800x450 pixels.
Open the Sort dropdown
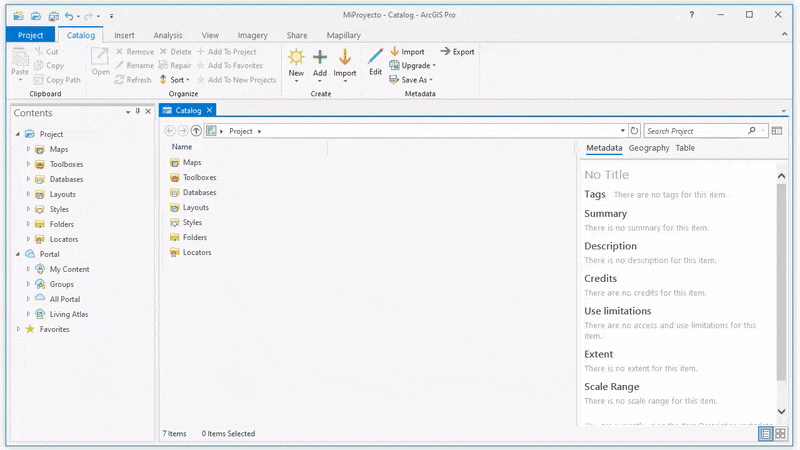[174, 80]
